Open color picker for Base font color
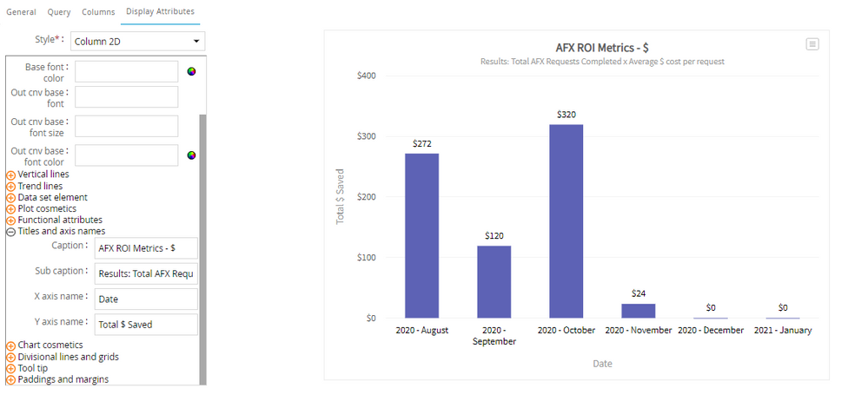The image size is (868, 408). 191,71
